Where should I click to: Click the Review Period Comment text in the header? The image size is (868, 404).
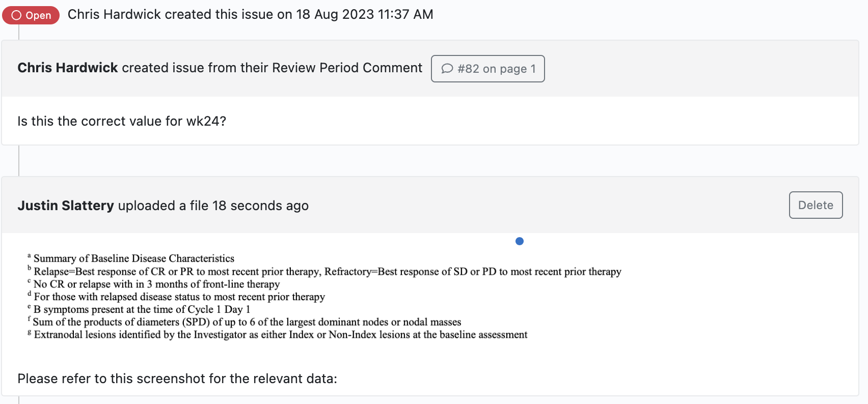click(x=346, y=67)
